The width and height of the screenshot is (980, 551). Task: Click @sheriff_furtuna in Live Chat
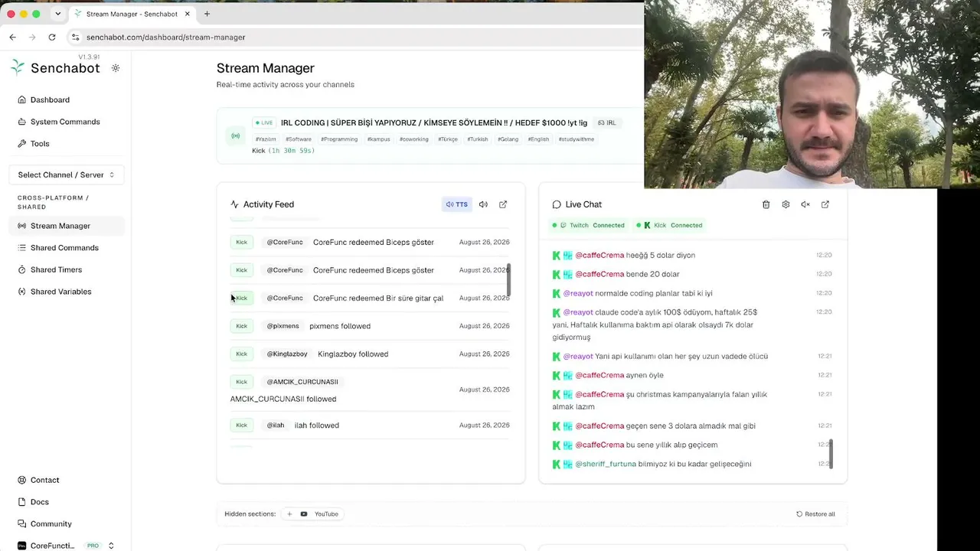coord(606,464)
